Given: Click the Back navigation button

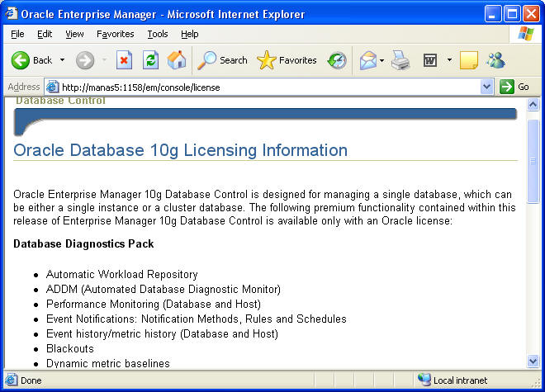Looking at the screenshot, I should click(31, 60).
